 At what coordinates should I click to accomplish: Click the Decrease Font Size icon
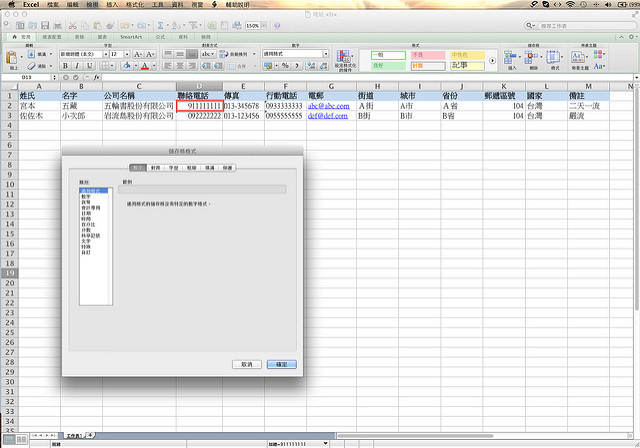[150, 54]
